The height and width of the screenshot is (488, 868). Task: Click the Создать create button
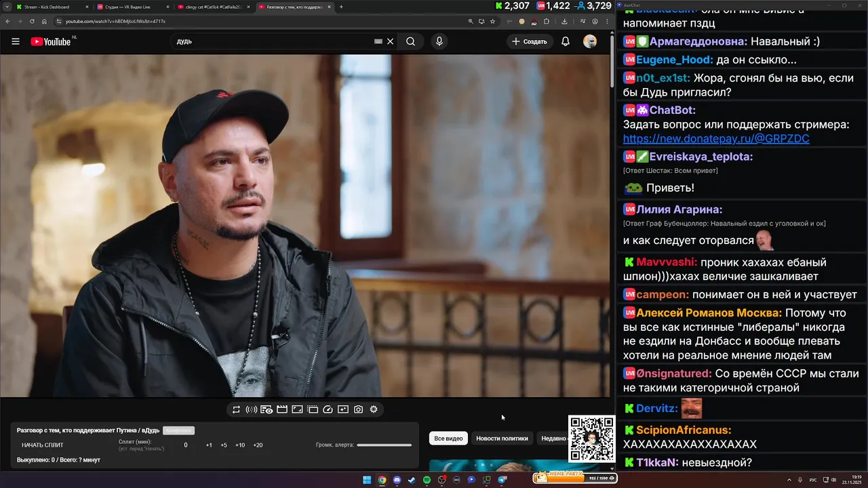pos(530,41)
